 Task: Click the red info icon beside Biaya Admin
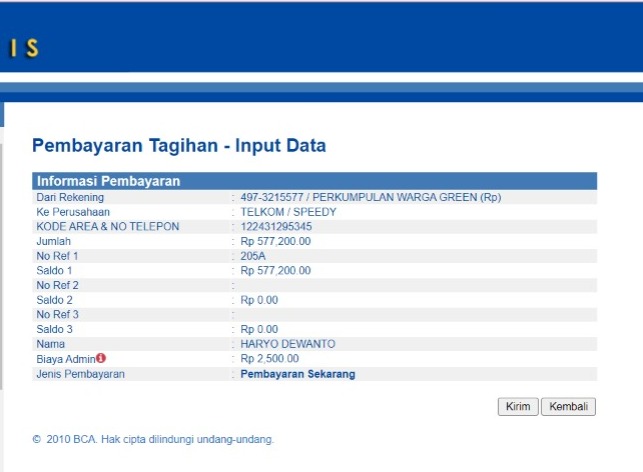101,359
